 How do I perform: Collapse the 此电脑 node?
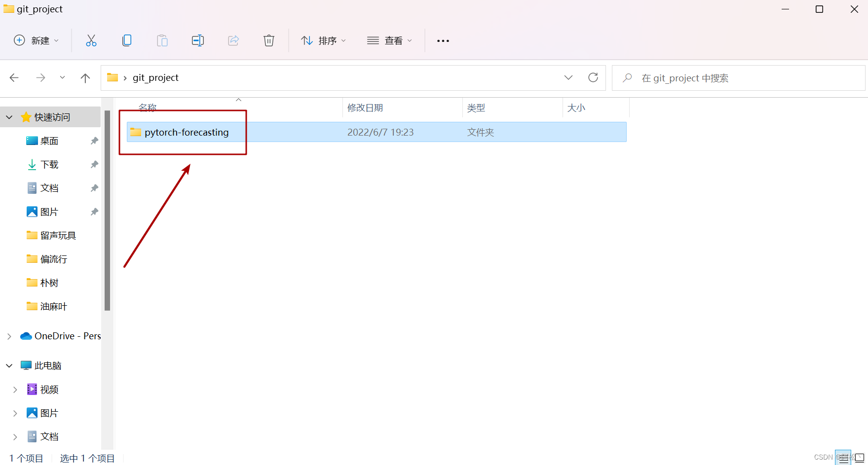(9, 366)
